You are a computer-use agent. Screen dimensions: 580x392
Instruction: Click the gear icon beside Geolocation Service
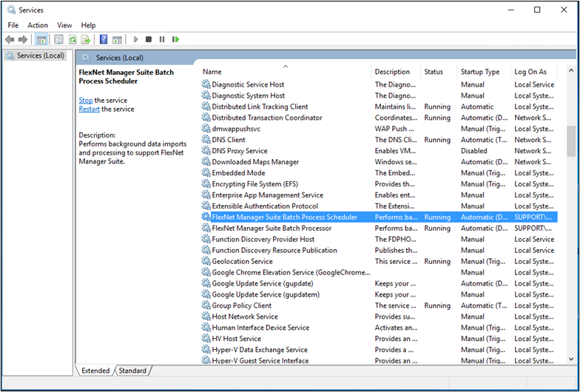click(206, 261)
